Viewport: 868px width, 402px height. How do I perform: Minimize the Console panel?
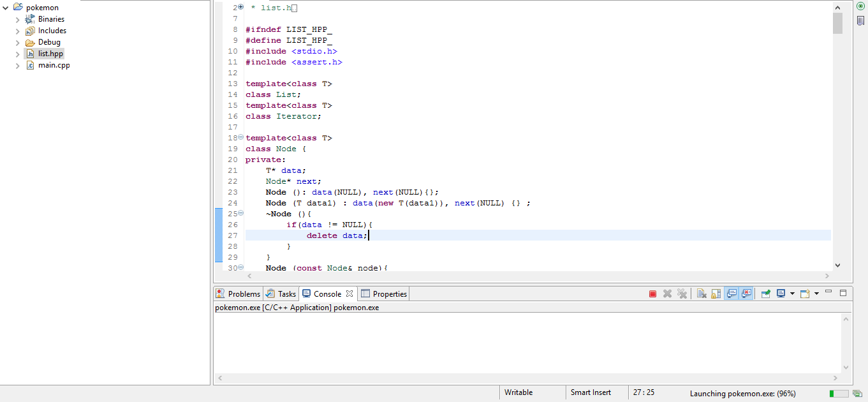[828, 292]
